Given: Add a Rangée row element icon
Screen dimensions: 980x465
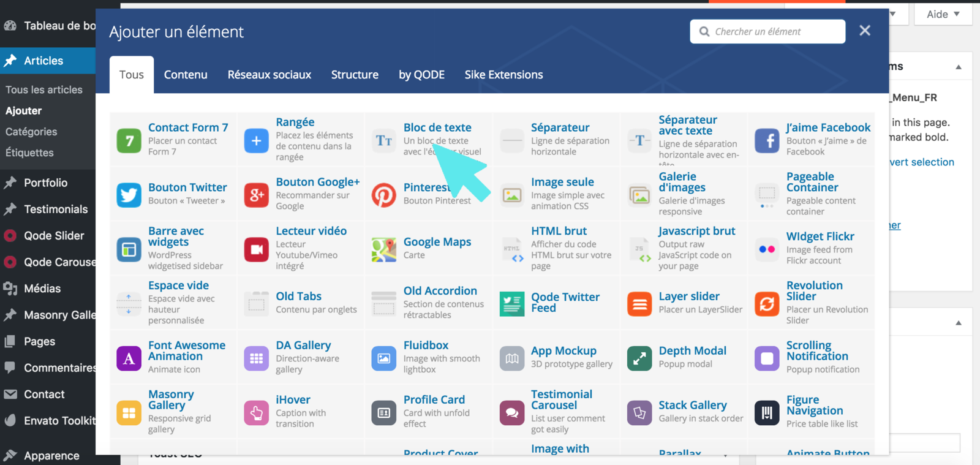Looking at the screenshot, I should pos(257,141).
